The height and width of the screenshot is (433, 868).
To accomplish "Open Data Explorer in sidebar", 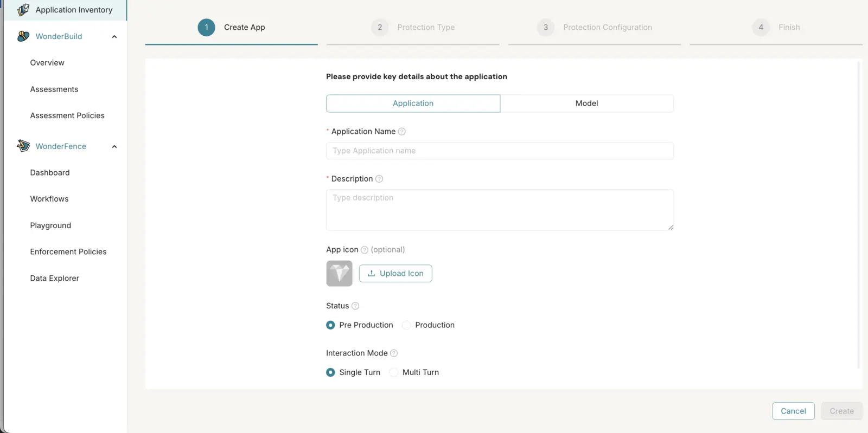I will (x=55, y=279).
